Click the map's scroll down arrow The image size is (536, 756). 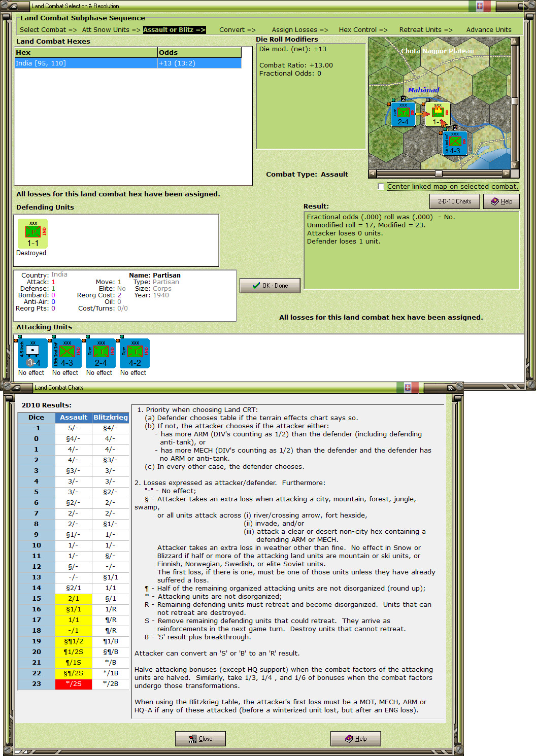coord(515,165)
